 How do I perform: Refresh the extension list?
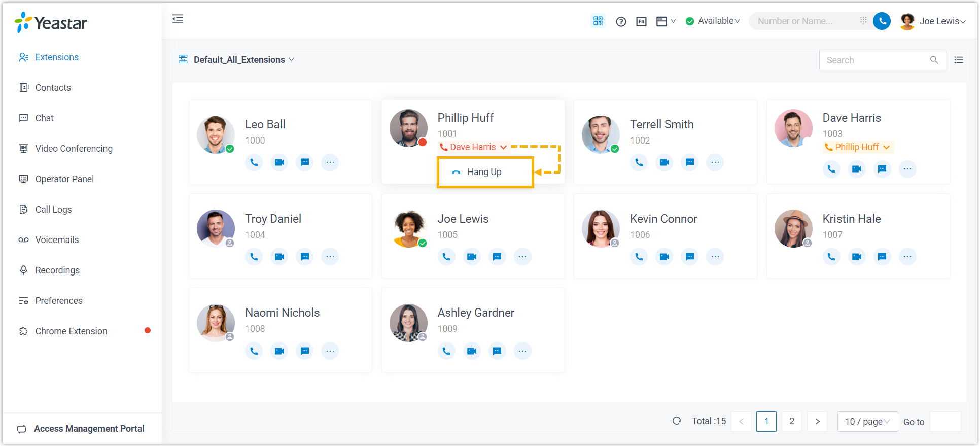point(677,421)
